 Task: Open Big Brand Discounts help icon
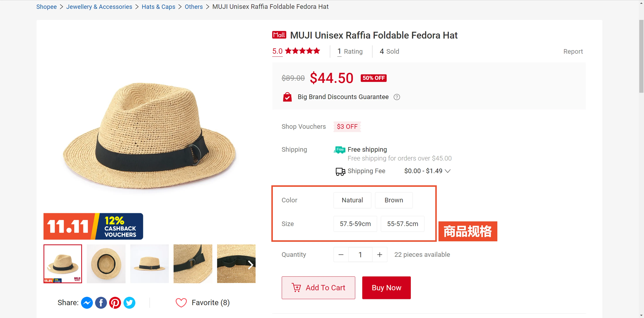click(396, 97)
